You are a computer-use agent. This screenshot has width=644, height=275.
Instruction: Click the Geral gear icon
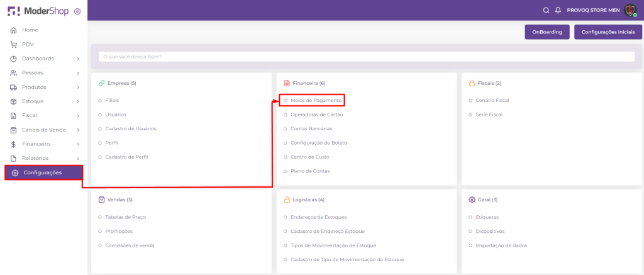pyautogui.click(x=472, y=199)
